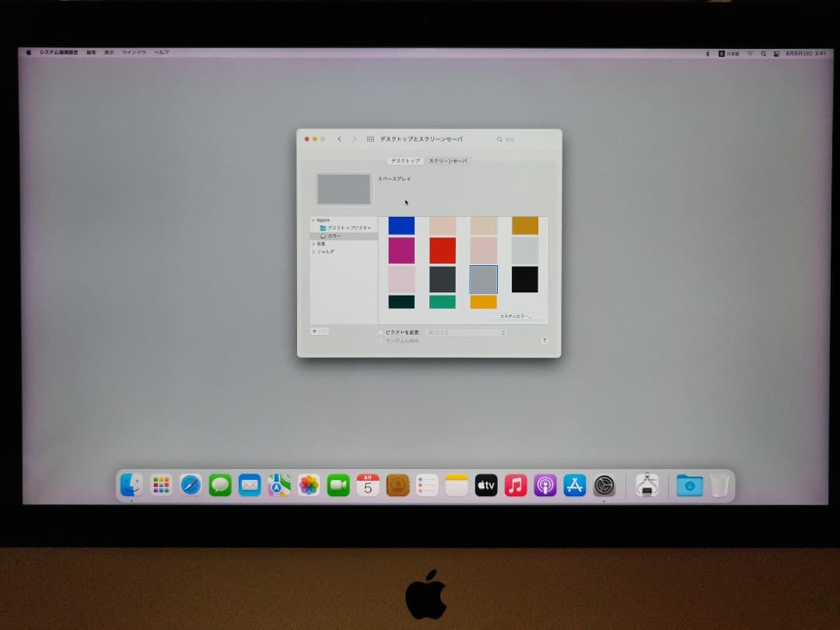Expand the フォルダ section in the sidebar
Image resolution: width=840 pixels, height=630 pixels.
click(311, 250)
